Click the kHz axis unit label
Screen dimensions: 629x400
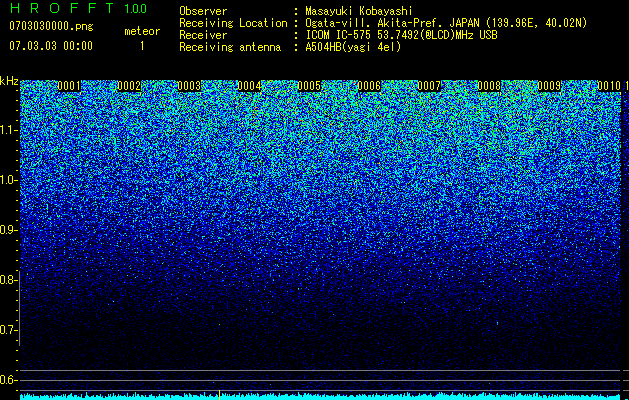9,81
